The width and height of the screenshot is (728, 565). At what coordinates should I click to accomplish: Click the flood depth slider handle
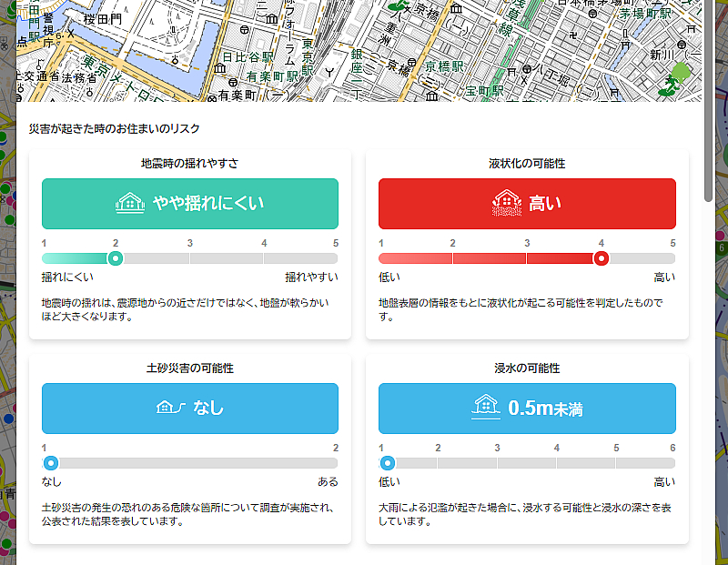[388, 463]
